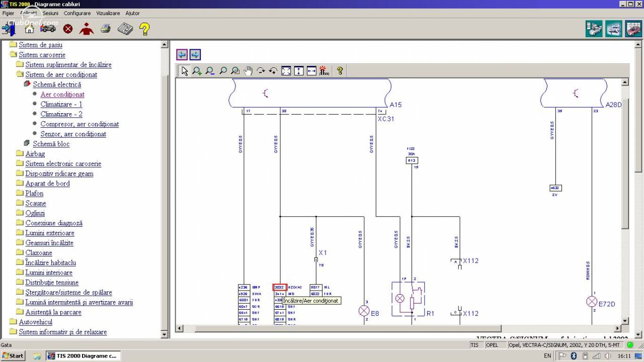Activate the zoom in magnifier tool
Viewport: 644px width, 362px height.
197,71
